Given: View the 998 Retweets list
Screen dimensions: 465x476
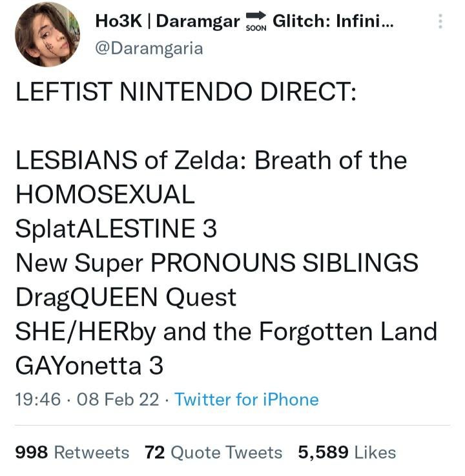Looking at the screenshot, I should point(72,452).
